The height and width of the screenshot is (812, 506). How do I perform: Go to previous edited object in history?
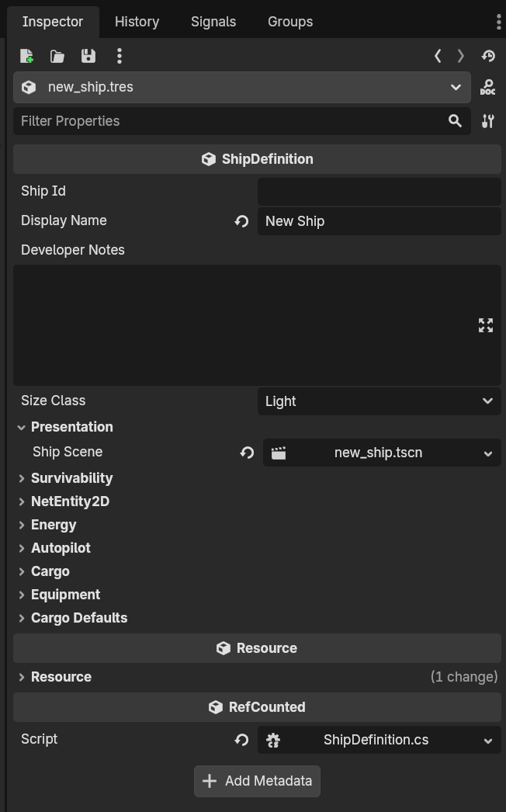[x=438, y=56]
